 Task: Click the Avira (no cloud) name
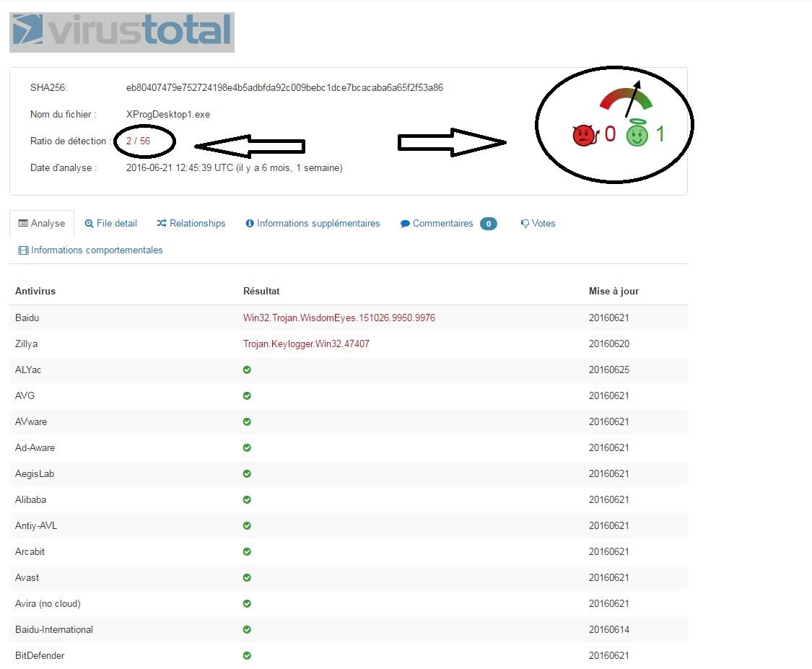[48, 603]
